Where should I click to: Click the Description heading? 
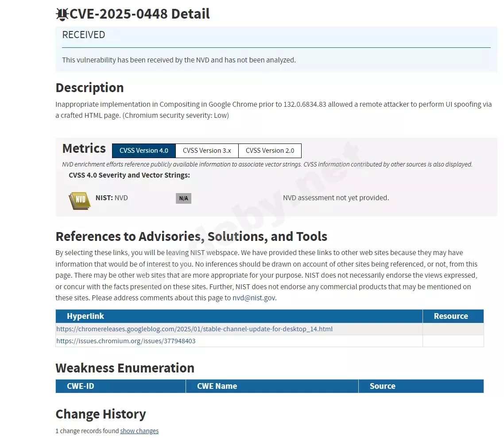coord(89,88)
